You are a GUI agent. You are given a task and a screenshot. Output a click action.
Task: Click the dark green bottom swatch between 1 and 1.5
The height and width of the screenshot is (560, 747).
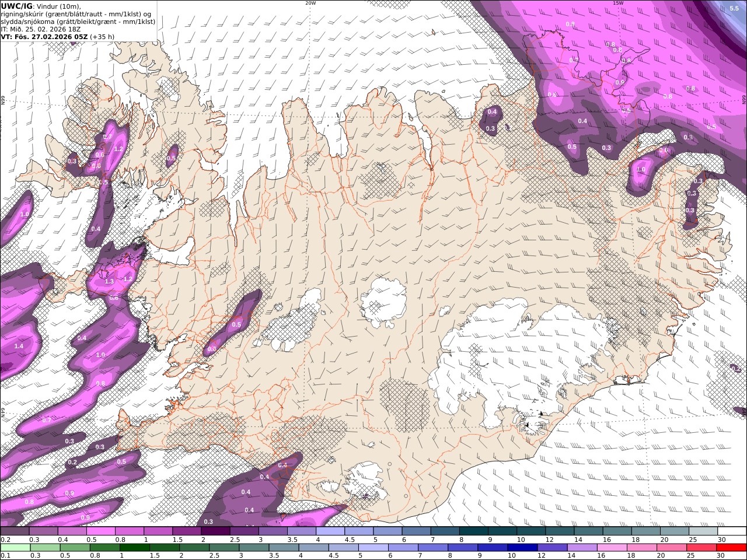[x=135, y=548]
